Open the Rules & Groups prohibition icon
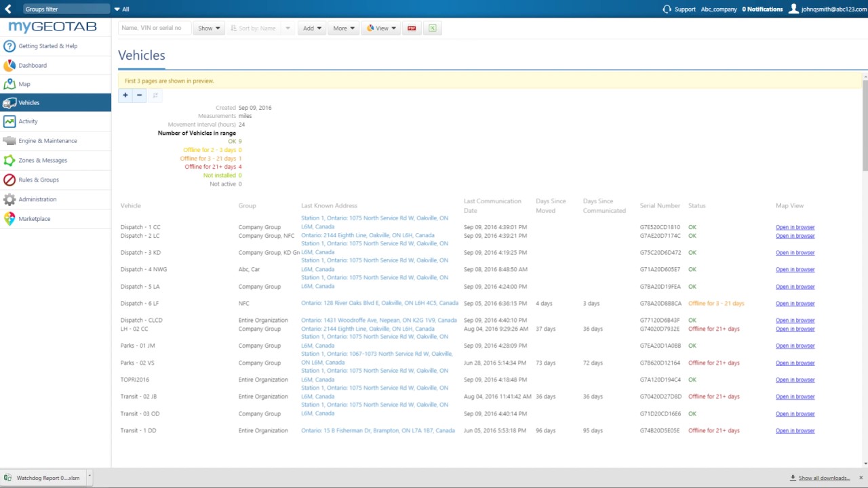 [x=9, y=180]
